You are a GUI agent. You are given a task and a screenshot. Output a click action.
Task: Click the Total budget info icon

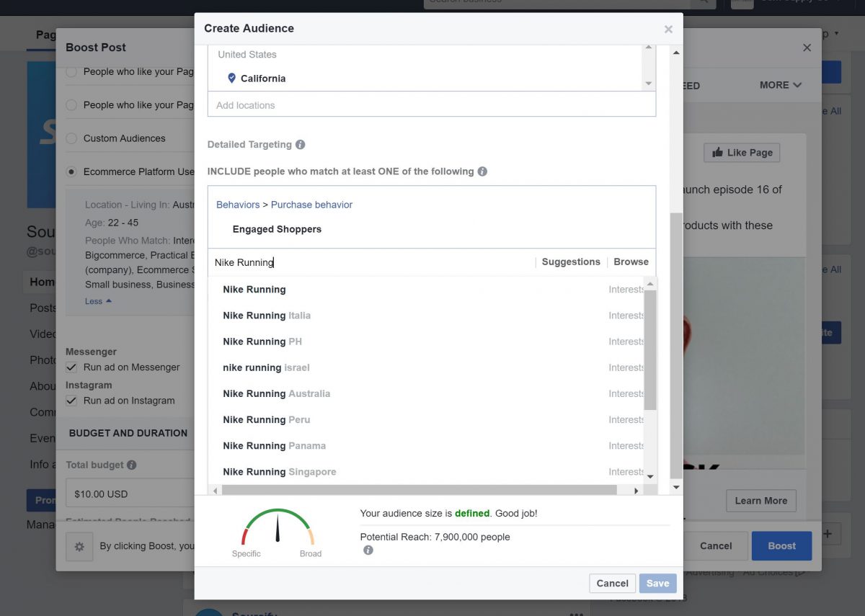131,465
